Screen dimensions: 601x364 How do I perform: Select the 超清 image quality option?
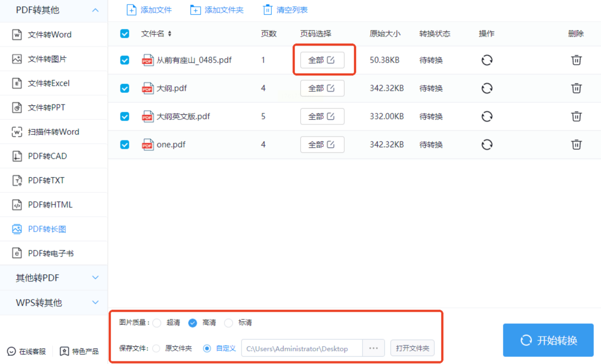(157, 323)
